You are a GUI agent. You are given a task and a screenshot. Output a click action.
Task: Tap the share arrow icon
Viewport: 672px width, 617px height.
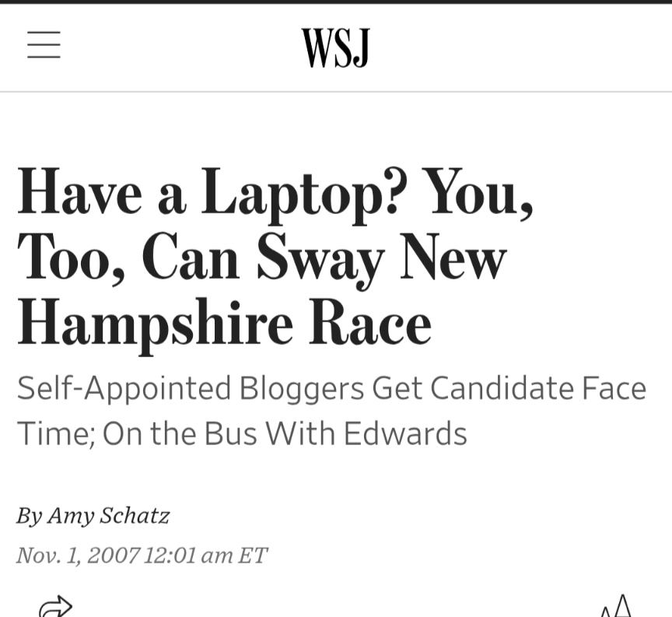point(55,607)
